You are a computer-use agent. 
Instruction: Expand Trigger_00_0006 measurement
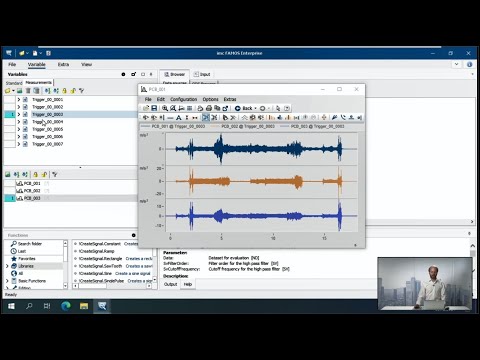(19, 137)
